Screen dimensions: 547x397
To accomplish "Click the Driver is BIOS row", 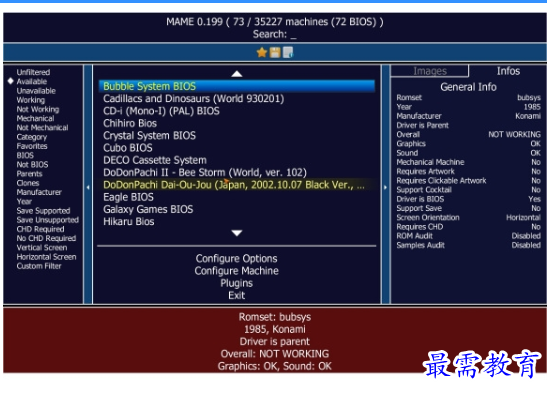I will [469, 199].
